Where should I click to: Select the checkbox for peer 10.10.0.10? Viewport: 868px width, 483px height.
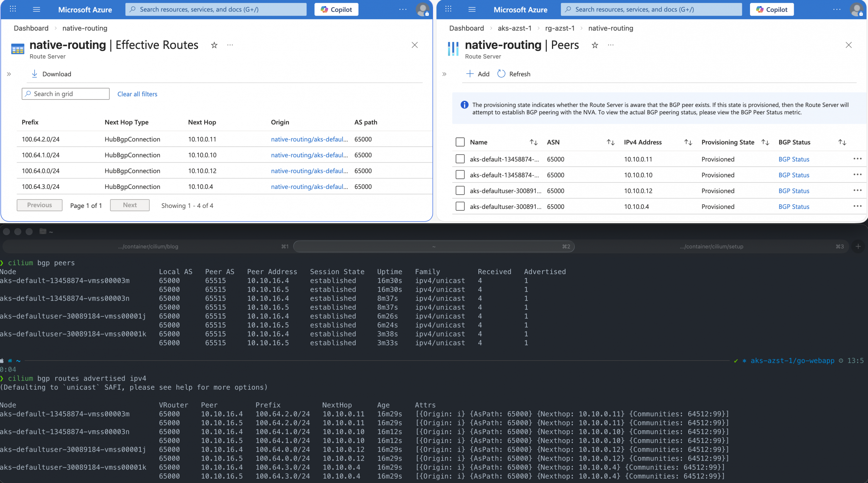click(x=460, y=175)
